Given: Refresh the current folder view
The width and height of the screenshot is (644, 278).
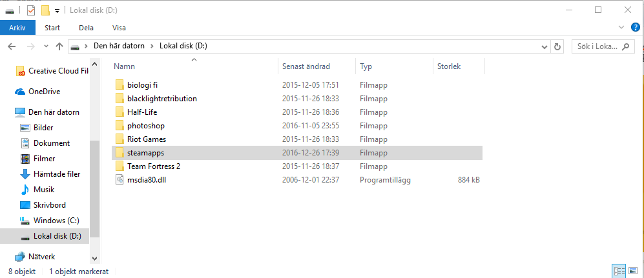Looking at the screenshot, I should [x=557, y=46].
